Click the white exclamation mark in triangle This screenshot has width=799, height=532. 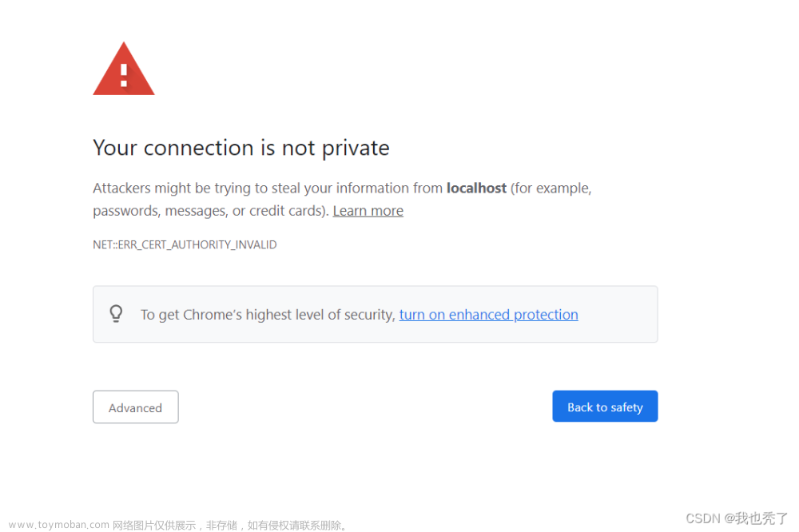coord(124,75)
